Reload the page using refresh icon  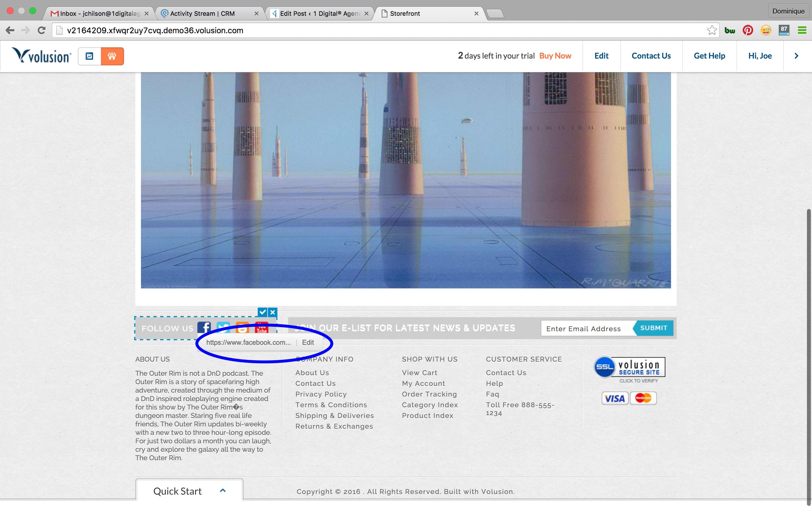click(42, 30)
